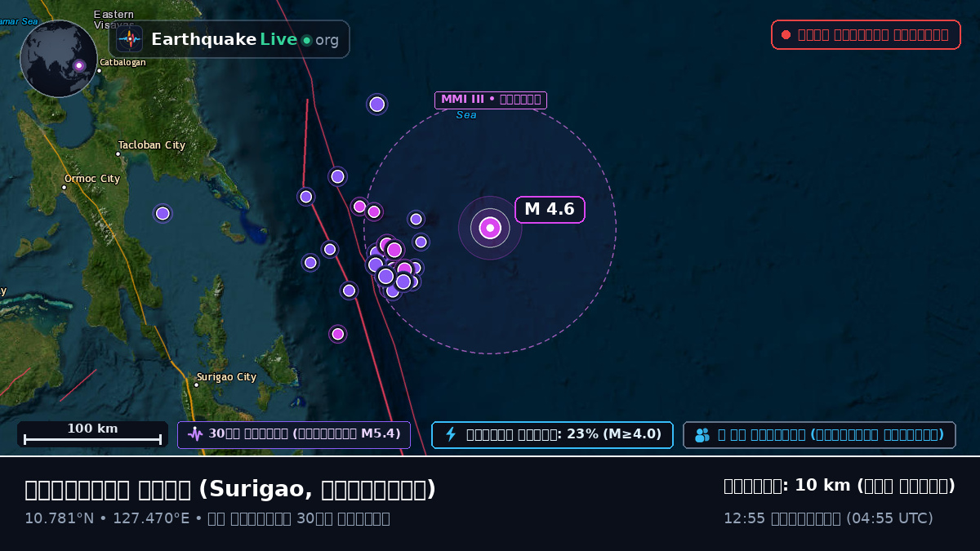Click the Surigao location headline

coord(230,489)
